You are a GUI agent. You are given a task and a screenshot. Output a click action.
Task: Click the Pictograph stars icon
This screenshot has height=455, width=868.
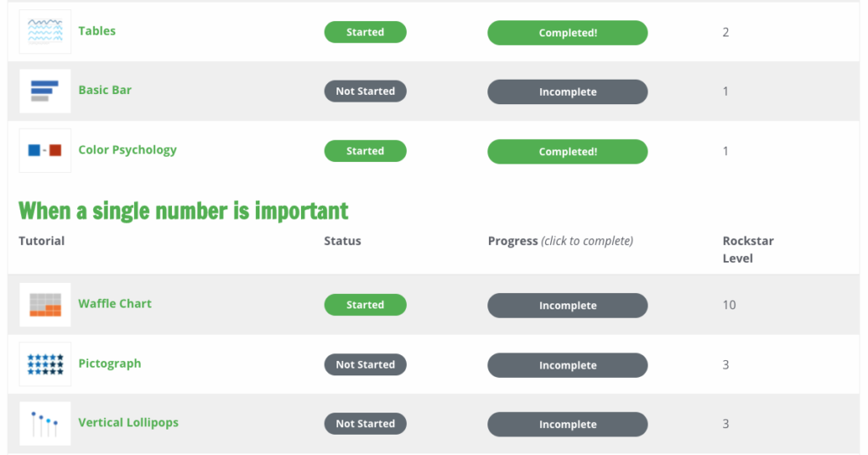click(45, 364)
